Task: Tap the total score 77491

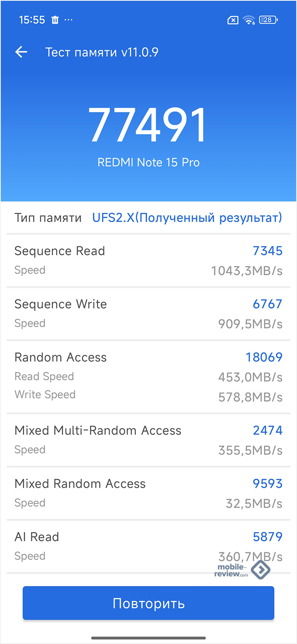Action: pyautogui.click(x=148, y=126)
